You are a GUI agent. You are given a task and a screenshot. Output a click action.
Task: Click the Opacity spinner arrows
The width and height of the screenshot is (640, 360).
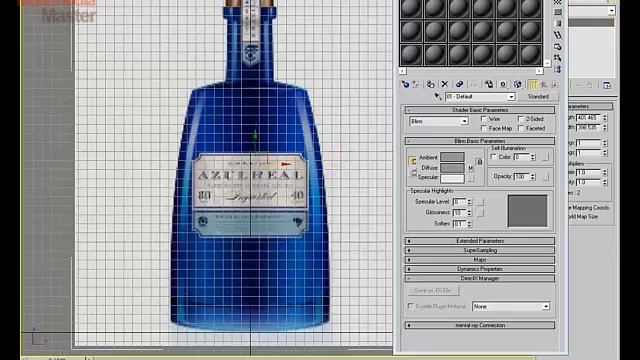(533, 177)
